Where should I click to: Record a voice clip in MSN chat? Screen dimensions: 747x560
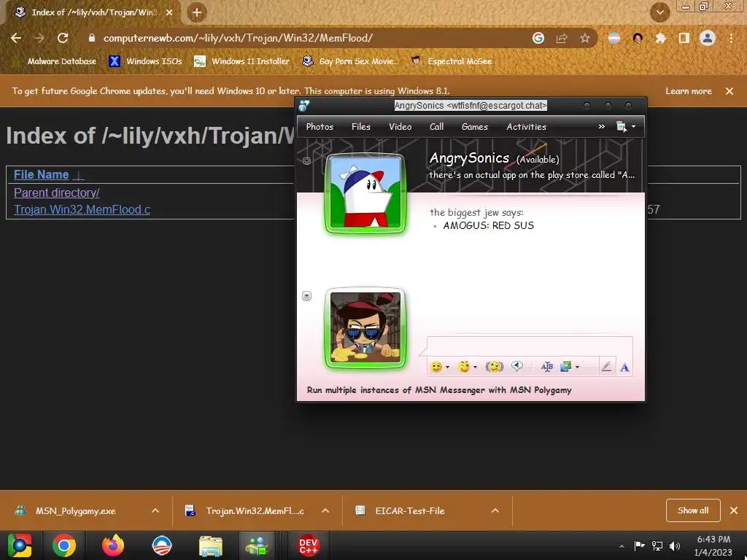click(517, 366)
